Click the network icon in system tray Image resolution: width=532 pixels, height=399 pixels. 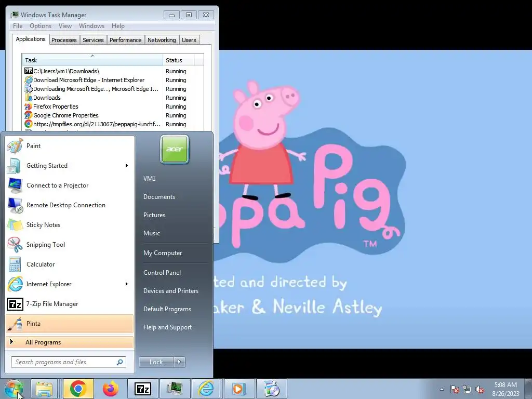pos(467,389)
